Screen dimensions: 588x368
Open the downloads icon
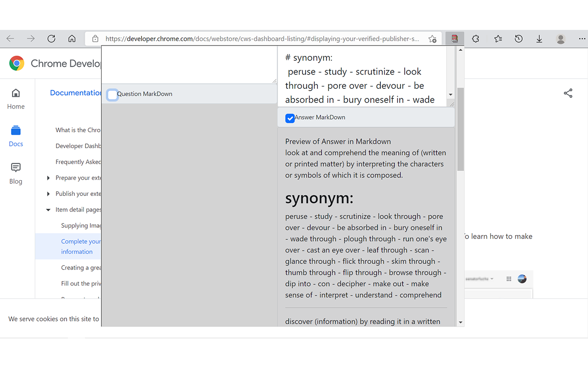tap(539, 39)
